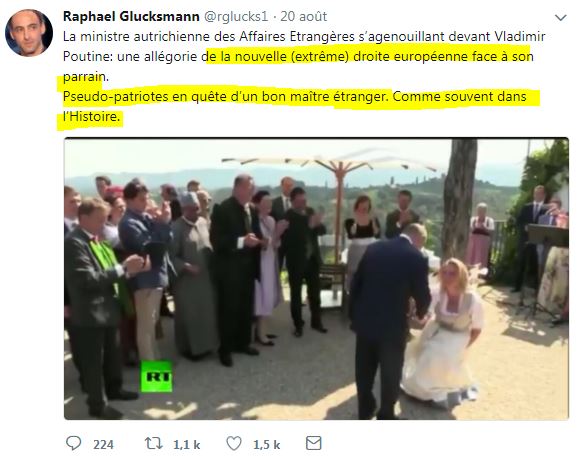Viewport: 577px width, 456px height.
Task: Retweet this post using the arrows icon
Action: (153, 443)
